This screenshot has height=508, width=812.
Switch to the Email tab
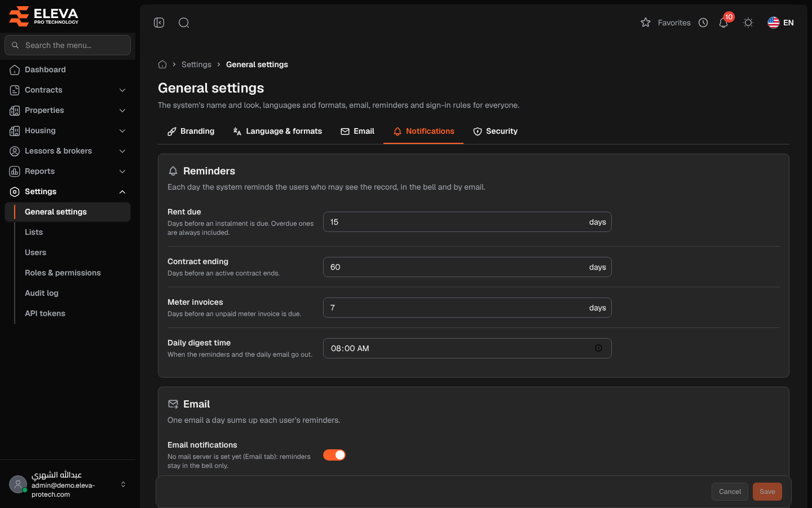(358, 132)
